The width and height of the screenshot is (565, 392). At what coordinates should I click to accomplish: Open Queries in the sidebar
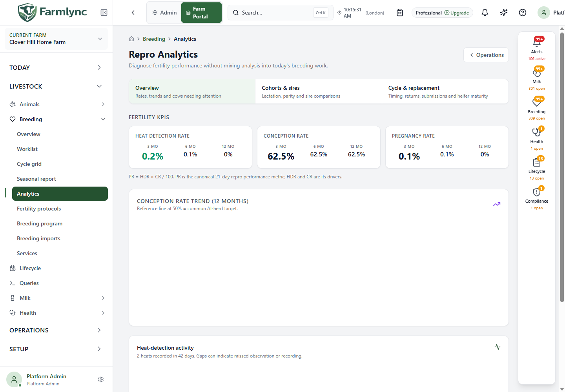pyautogui.click(x=56, y=283)
